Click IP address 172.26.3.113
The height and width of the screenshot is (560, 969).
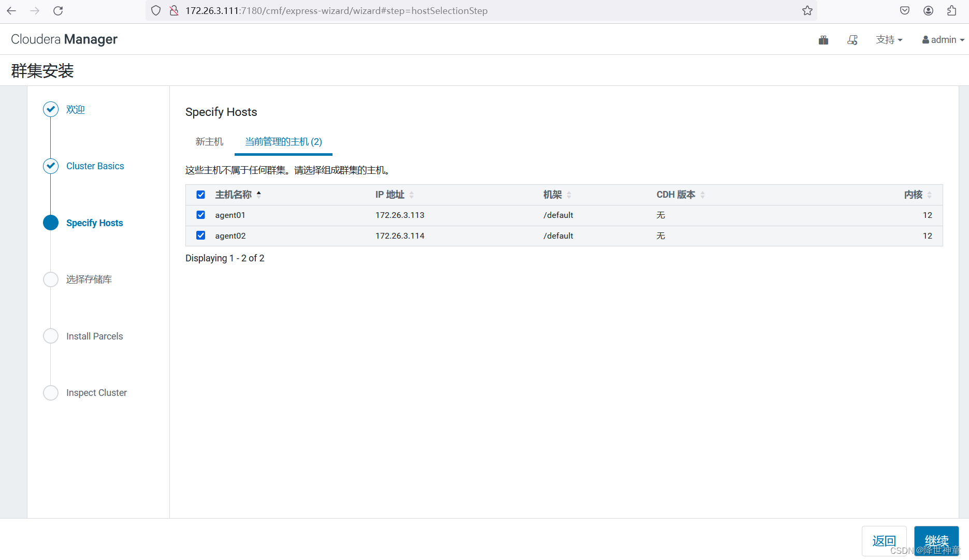pyautogui.click(x=400, y=215)
